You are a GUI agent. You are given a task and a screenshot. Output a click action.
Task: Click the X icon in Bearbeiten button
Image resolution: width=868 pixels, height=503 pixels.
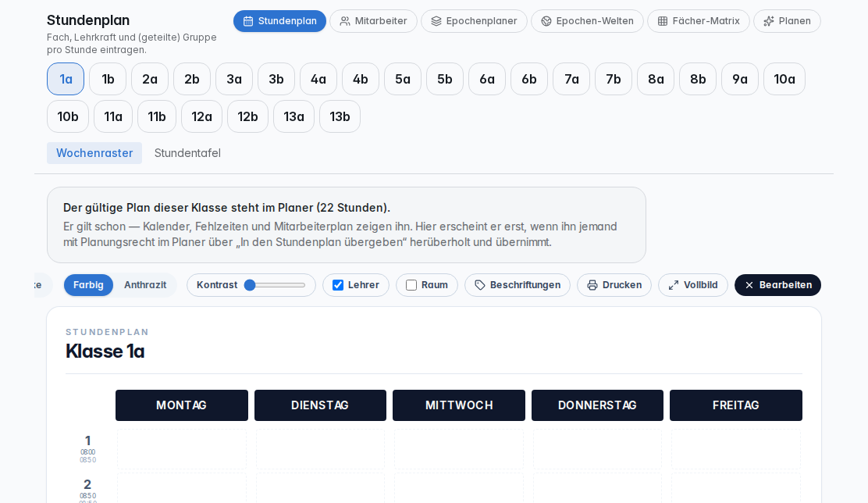click(x=749, y=285)
